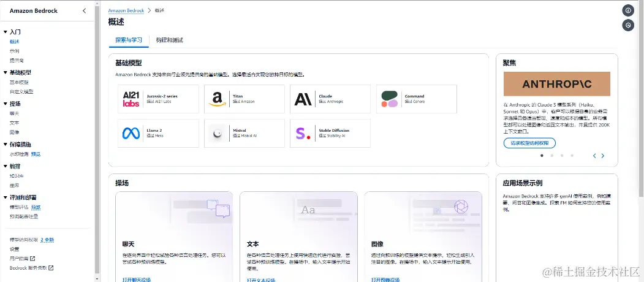Select the fourth carousel dot in 聚焦
The image size is (644, 282).
[572, 155]
